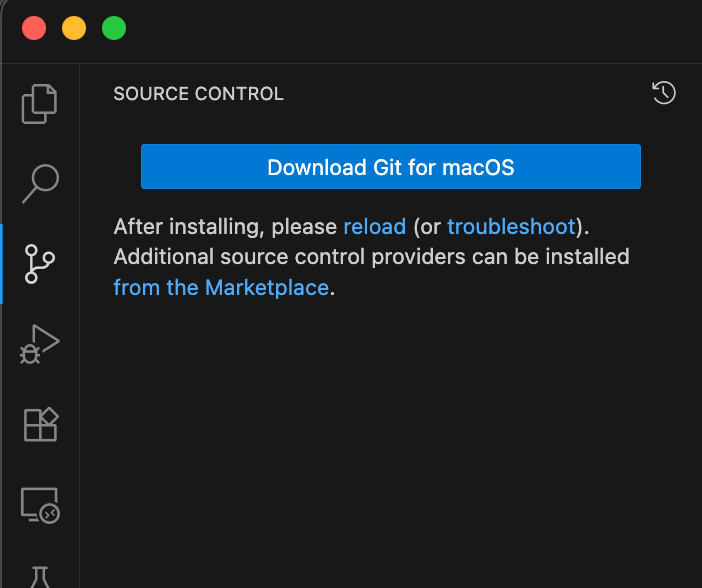Follow the 'from the Marketplace' link
The height and width of the screenshot is (588, 702).
point(221,288)
